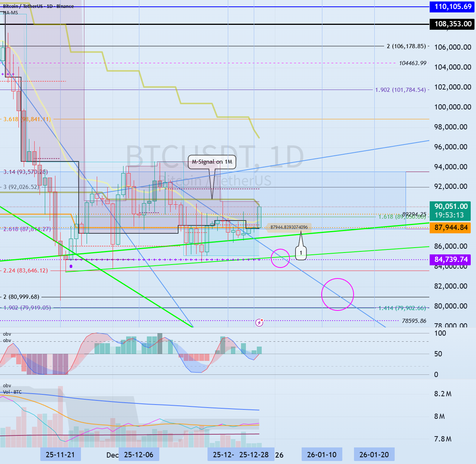Image resolution: width=476 pixels, height=464 pixels.
Task: Select the date marker 26-01-20
Action: (374, 455)
